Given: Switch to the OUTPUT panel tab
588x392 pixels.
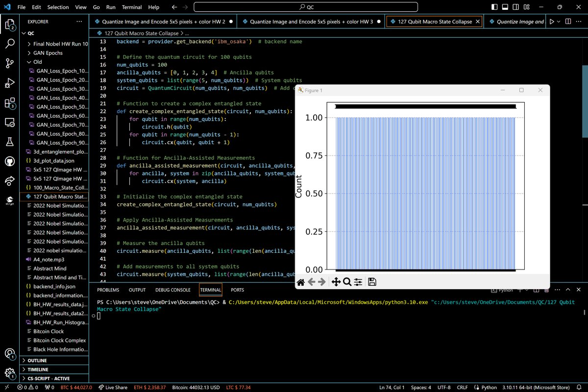Looking at the screenshot, I should click(137, 290).
